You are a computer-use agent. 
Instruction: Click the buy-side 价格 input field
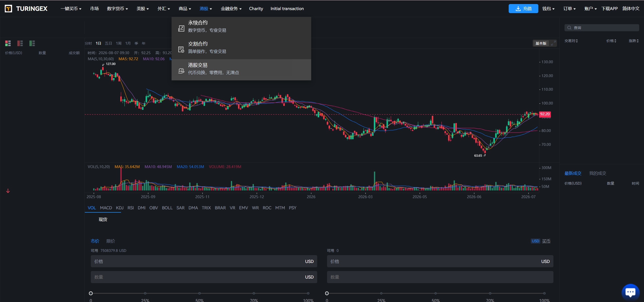(x=204, y=261)
